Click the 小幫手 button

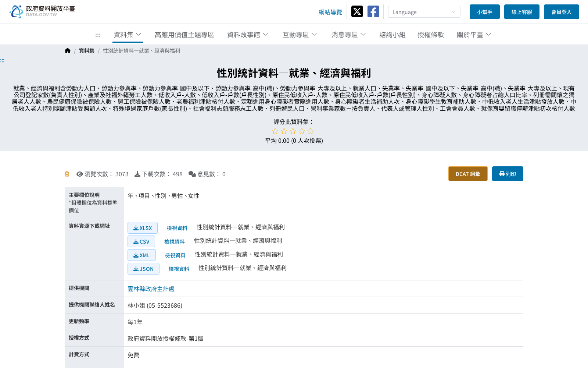[485, 12]
